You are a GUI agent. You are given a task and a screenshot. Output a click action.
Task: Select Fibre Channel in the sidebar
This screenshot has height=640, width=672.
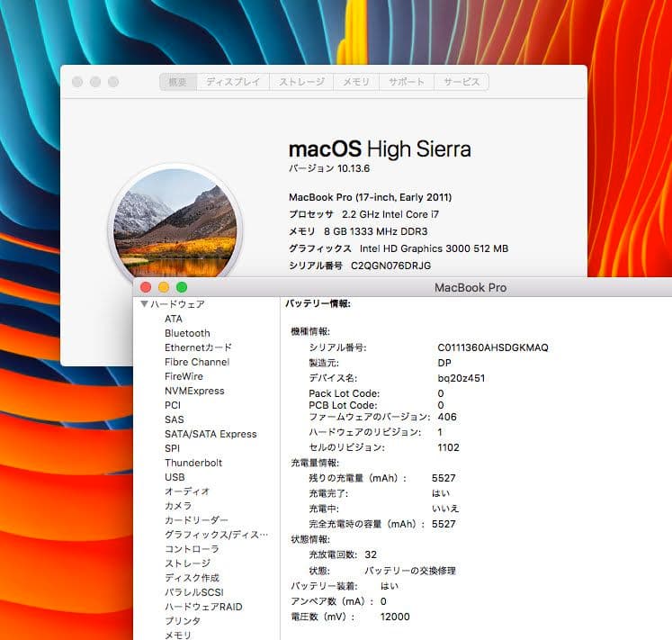coord(197,362)
